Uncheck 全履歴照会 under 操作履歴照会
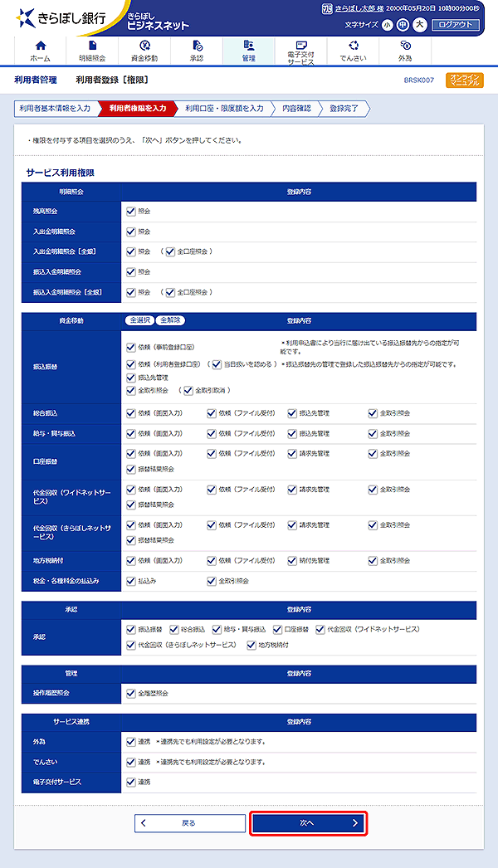Image resolution: width=498 pixels, height=868 pixels. (131, 693)
